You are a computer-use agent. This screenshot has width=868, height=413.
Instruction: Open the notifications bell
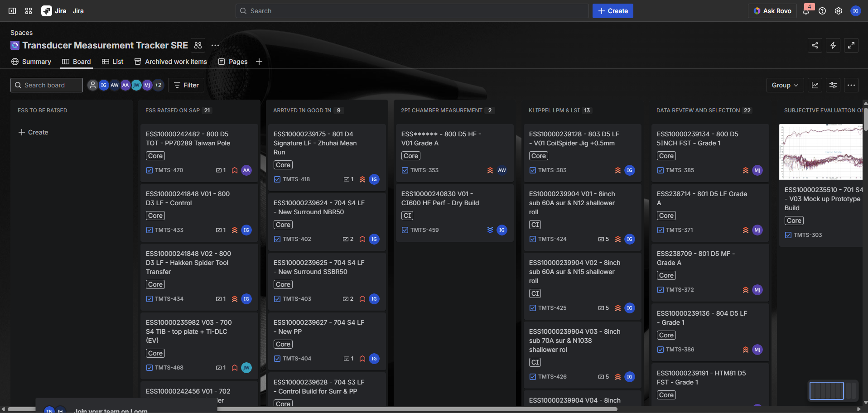pyautogui.click(x=806, y=11)
